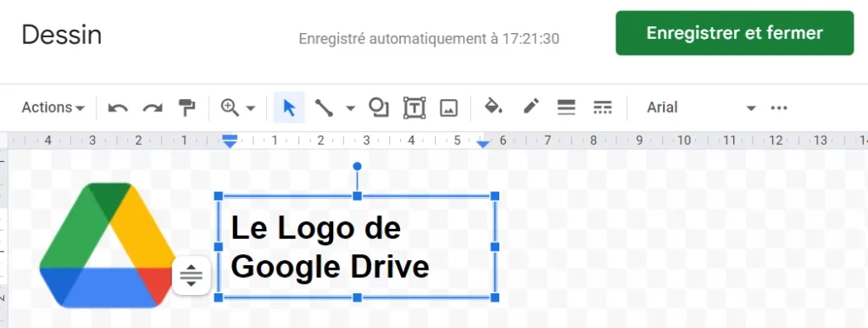The image size is (868, 328).
Task: Activate the Select arrow cursor tool
Action: (x=289, y=108)
